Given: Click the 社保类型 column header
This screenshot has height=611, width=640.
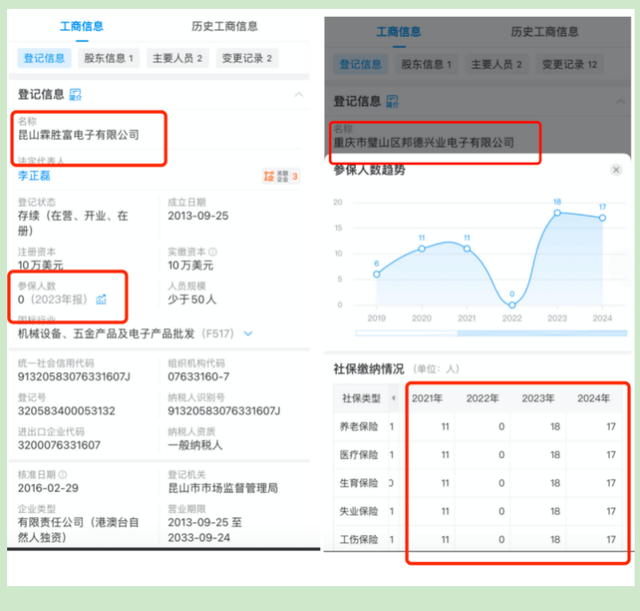Looking at the screenshot, I should coord(361,398).
